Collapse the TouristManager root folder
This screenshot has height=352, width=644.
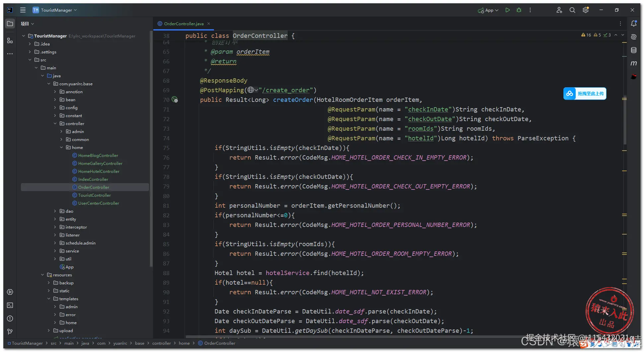coord(24,36)
